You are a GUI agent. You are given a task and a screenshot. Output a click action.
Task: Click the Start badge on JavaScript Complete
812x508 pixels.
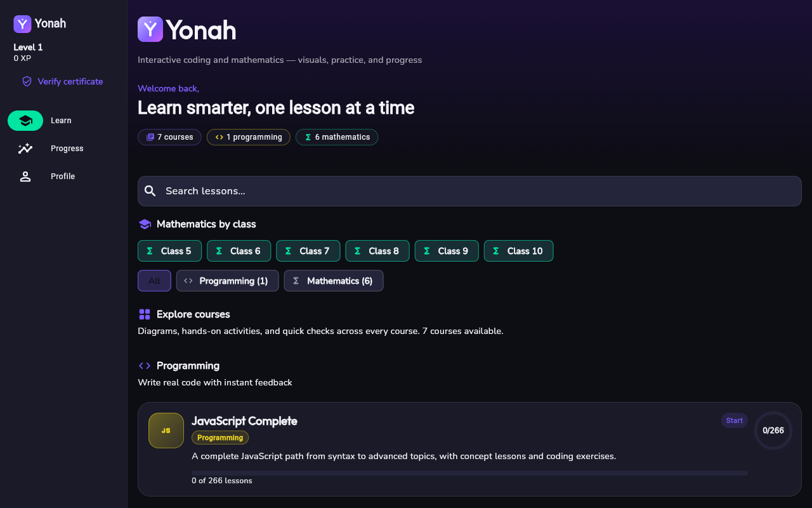tap(735, 420)
